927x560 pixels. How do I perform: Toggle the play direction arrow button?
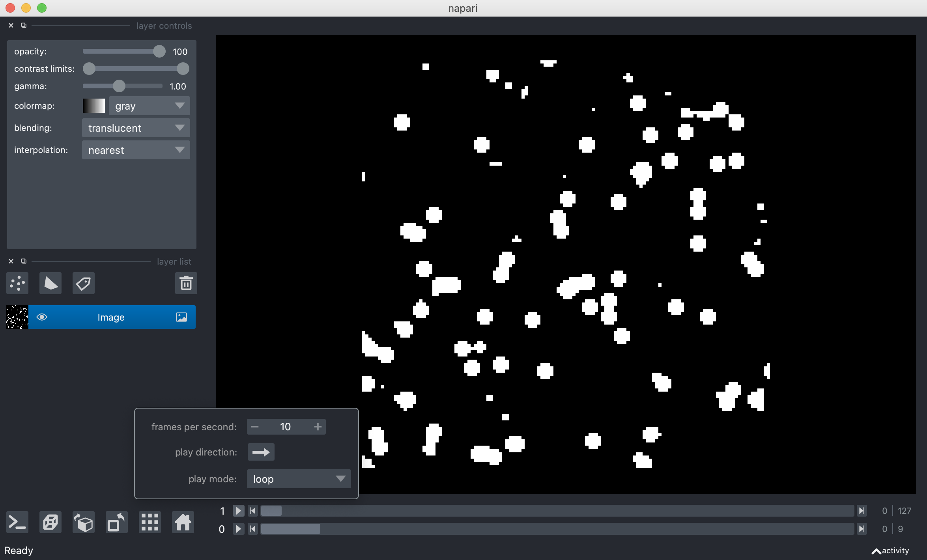(261, 452)
